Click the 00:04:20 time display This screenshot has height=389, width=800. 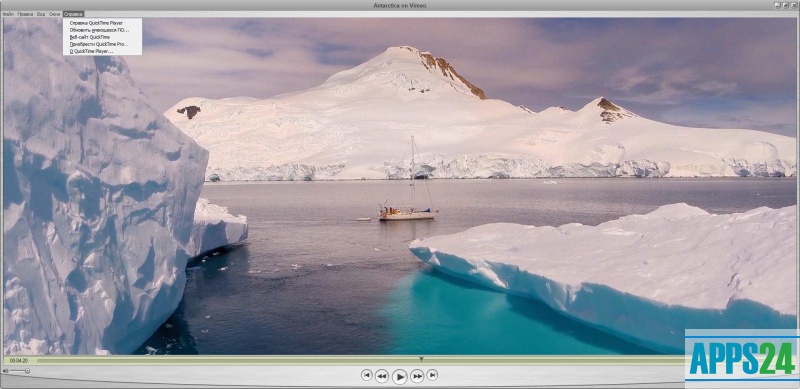point(18,361)
